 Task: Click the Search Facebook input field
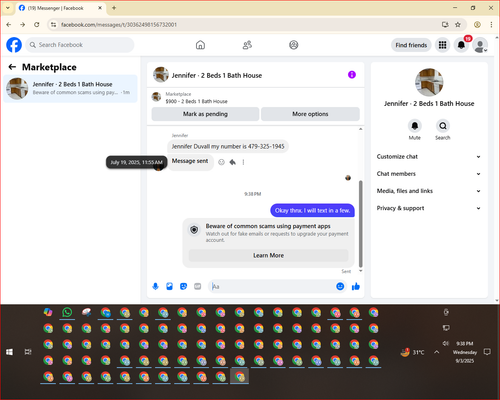pyautogui.click(x=80, y=45)
